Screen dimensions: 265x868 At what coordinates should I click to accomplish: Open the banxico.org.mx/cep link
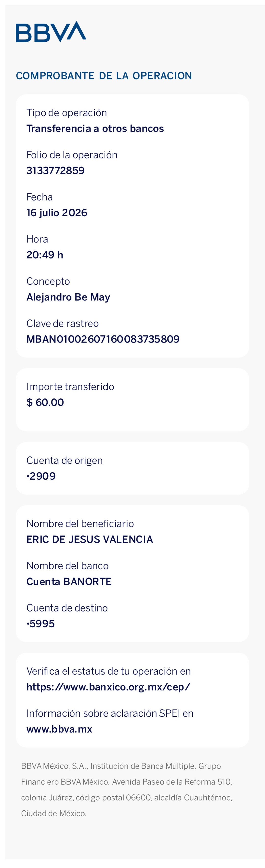(x=108, y=687)
